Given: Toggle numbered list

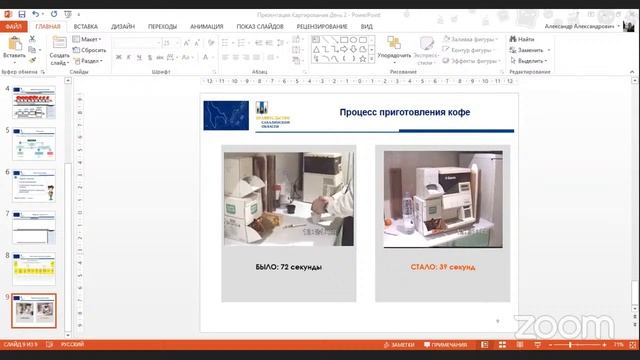Looking at the screenshot, I should coord(242,43).
